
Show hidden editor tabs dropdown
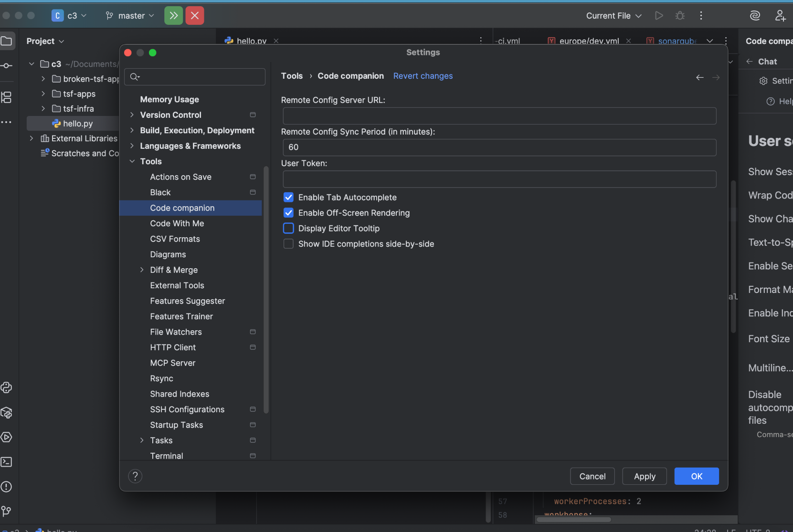710,41
